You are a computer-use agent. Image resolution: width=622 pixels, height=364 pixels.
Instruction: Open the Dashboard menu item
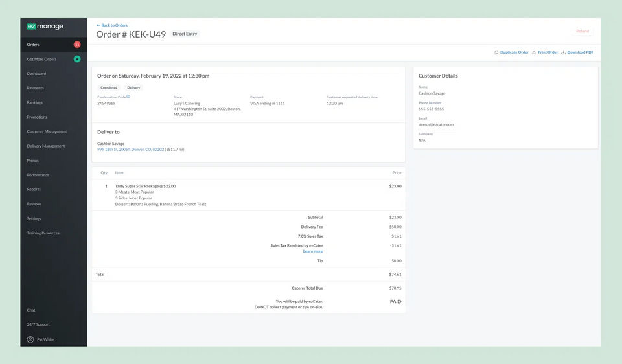[36, 74]
